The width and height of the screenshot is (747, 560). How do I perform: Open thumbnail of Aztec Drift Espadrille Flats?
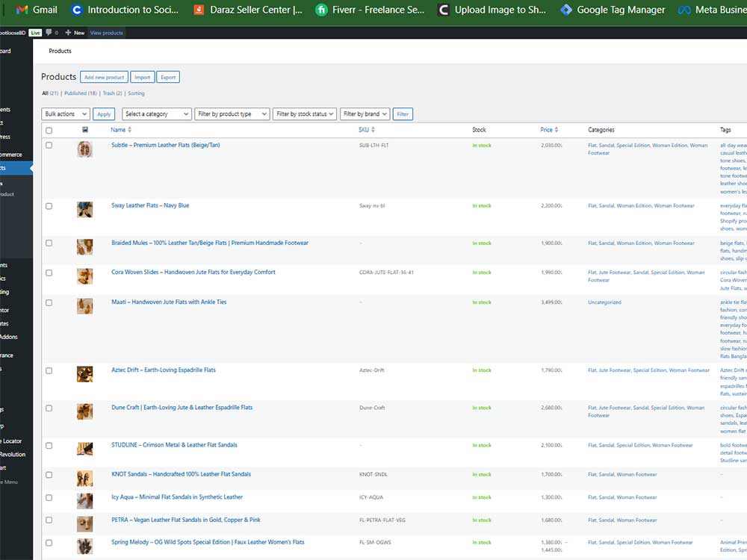[x=85, y=374]
